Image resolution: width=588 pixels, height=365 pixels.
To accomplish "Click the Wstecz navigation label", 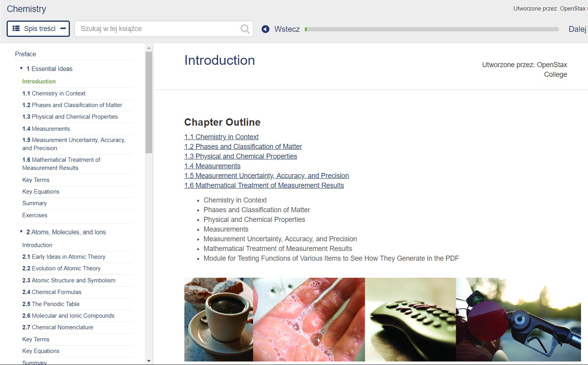I will [x=287, y=29].
